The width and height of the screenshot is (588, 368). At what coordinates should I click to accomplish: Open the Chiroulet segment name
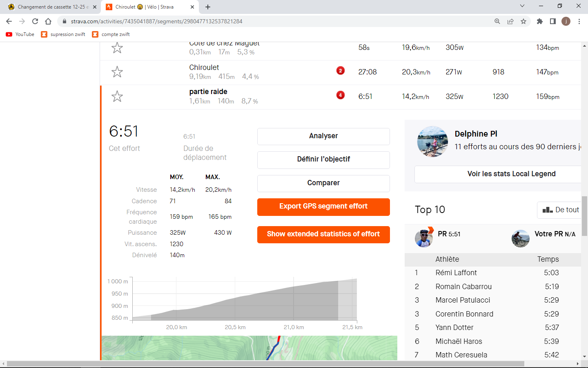tap(204, 67)
